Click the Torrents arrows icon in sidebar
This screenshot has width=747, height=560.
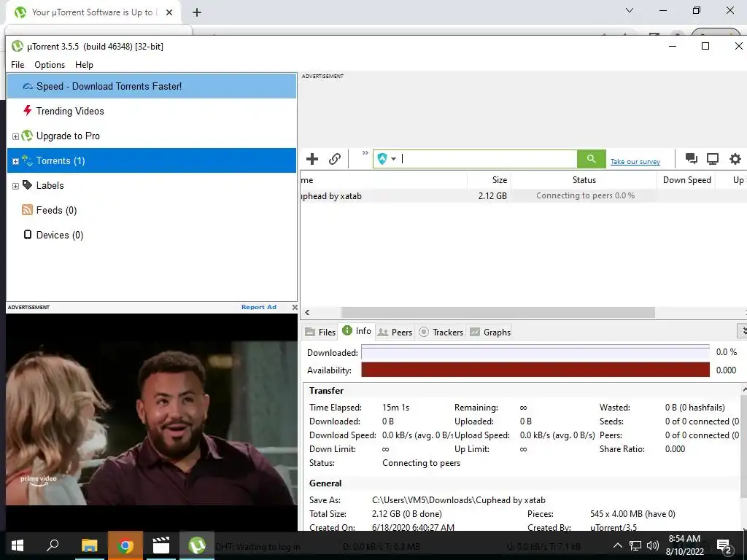coord(27,160)
